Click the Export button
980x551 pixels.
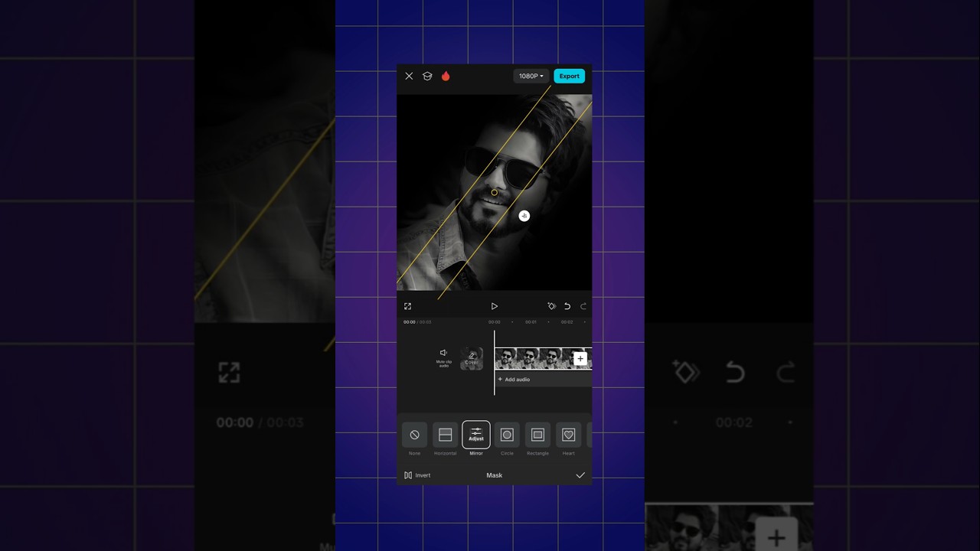[x=569, y=76]
